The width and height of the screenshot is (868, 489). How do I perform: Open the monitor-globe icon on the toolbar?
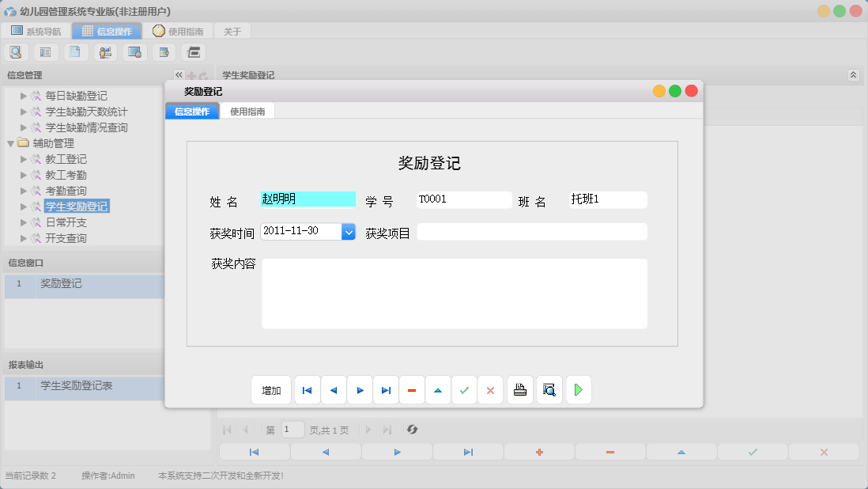(x=134, y=51)
